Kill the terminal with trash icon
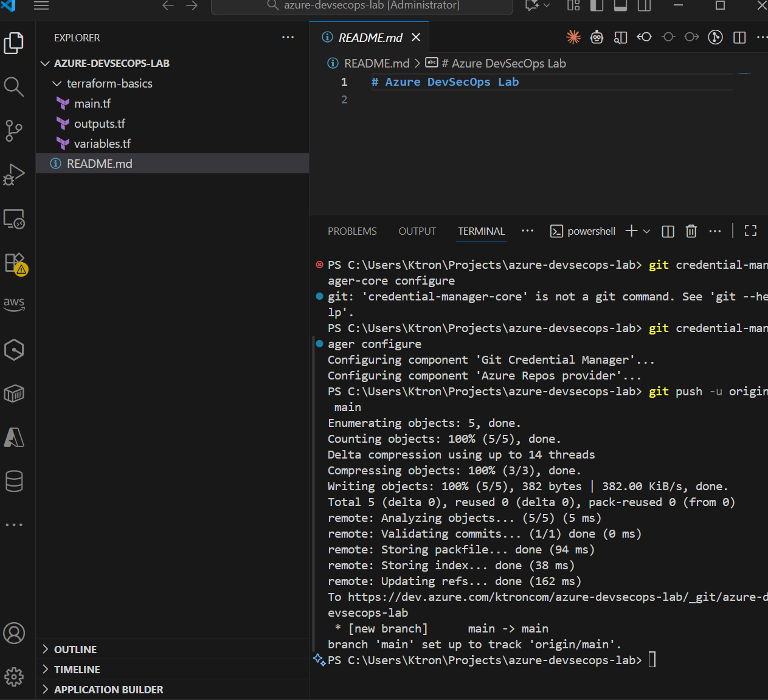Screen dimensions: 768x700 (x=691, y=231)
